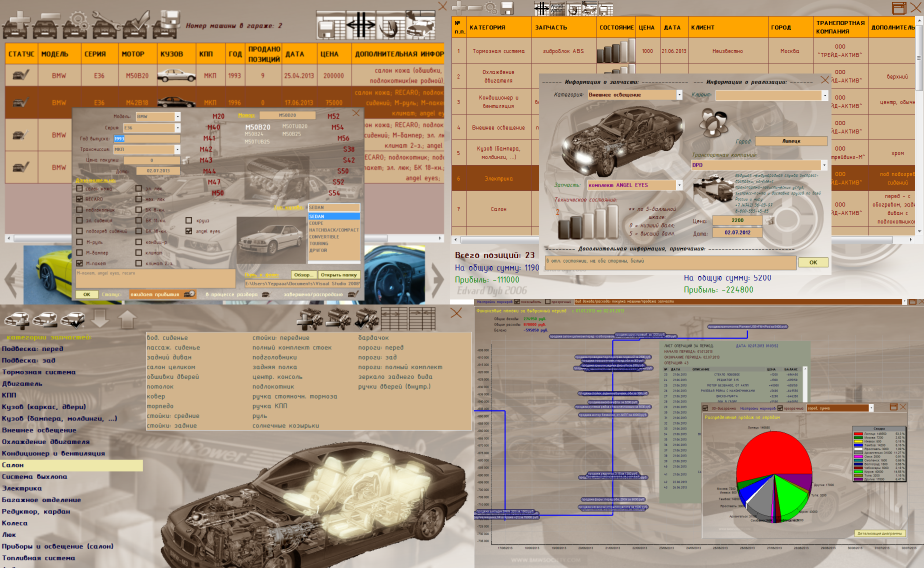
Task: Select 'Тормозная система' parts category
Action: pos(39,372)
